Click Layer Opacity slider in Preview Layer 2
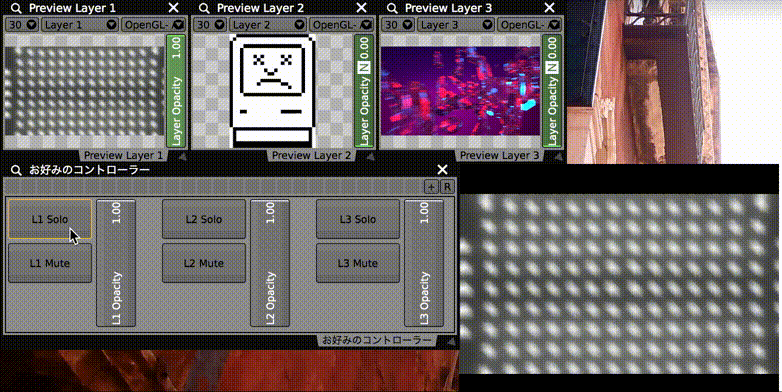The image size is (782, 392). pos(364,91)
